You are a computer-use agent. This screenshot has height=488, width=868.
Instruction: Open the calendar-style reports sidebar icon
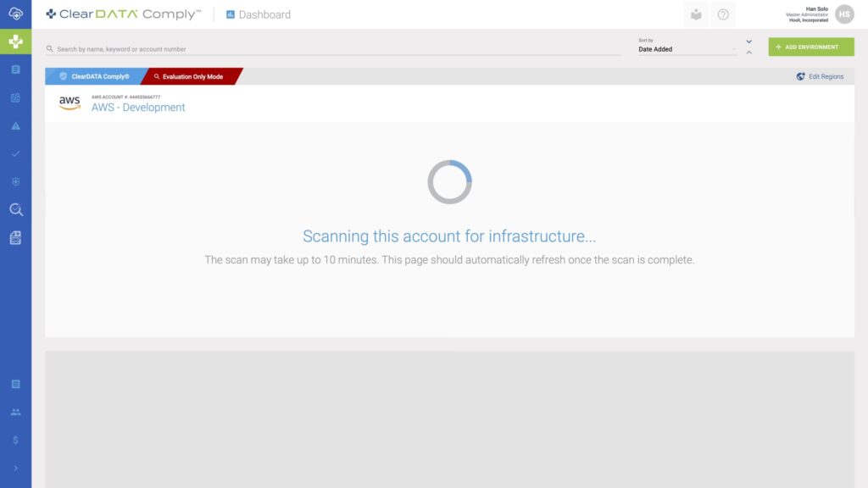pyautogui.click(x=15, y=98)
